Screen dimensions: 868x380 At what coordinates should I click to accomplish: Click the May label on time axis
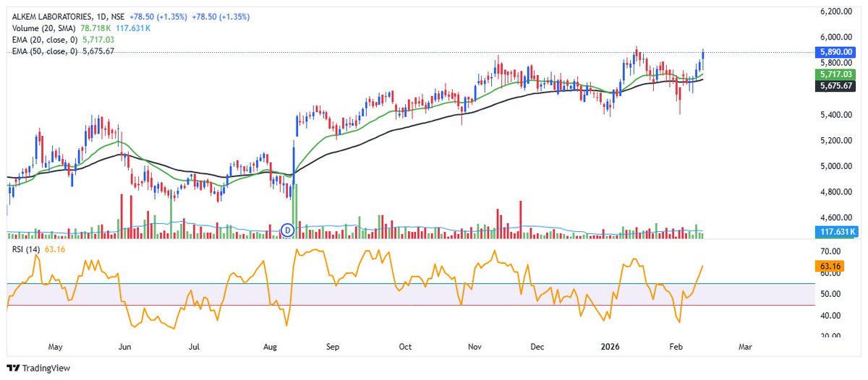56,347
